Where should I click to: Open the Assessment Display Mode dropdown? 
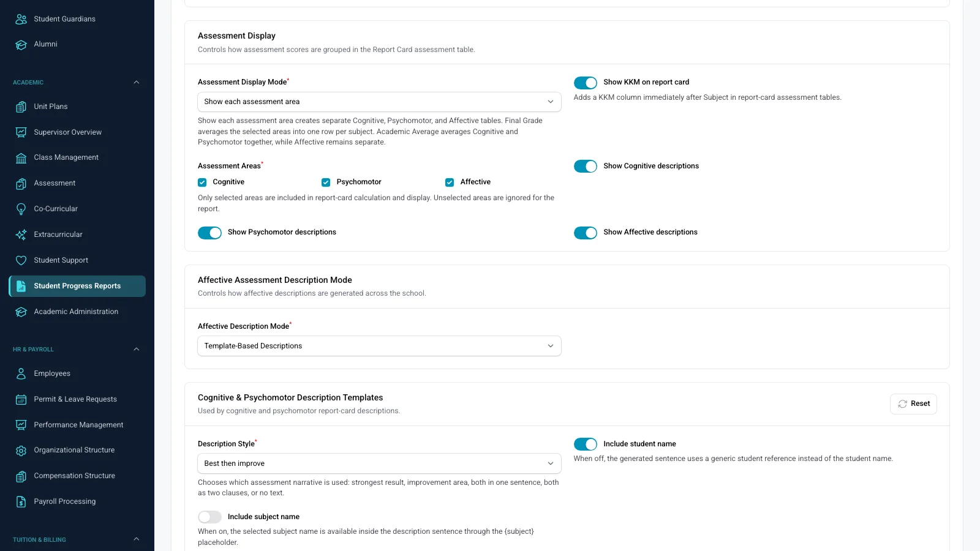pos(379,102)
